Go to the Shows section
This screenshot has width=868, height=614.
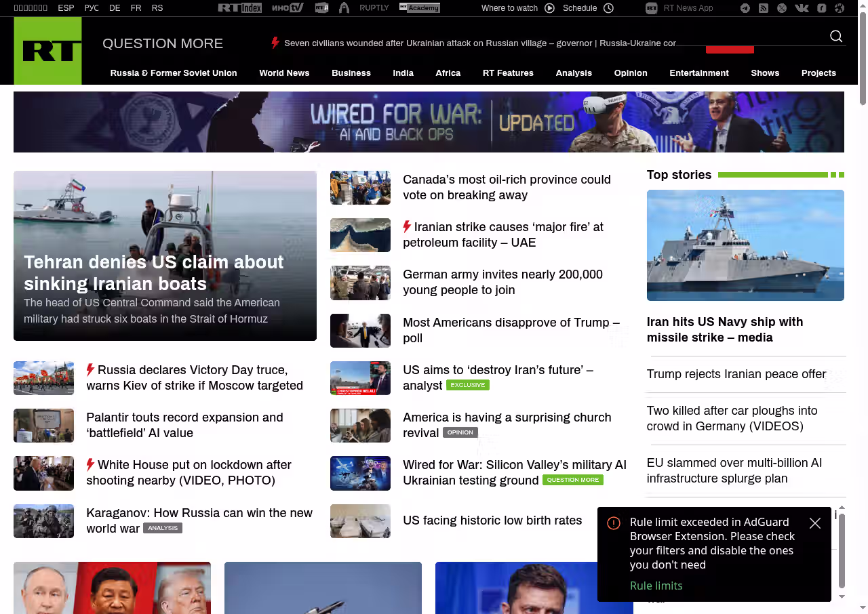(765, 73)
